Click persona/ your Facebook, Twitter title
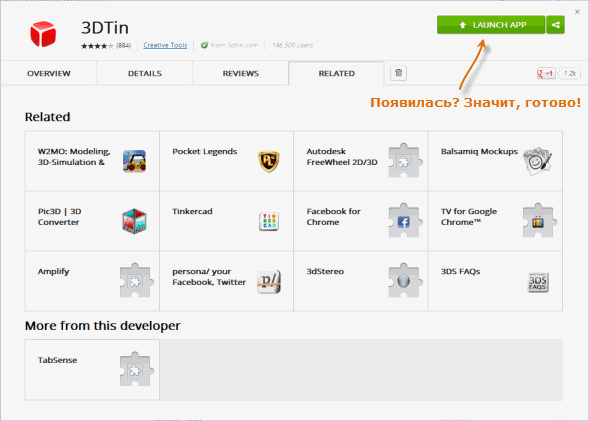The image size is (589, 421). [209, 277]
